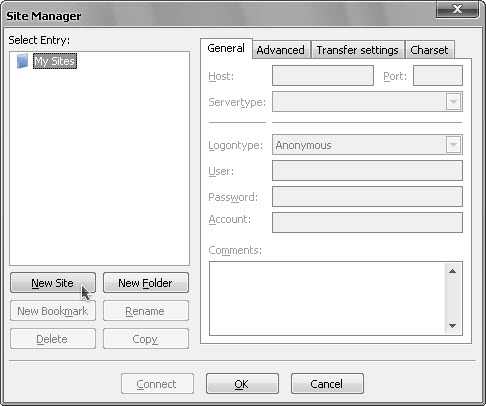Click the Rename button

point(146,311)
